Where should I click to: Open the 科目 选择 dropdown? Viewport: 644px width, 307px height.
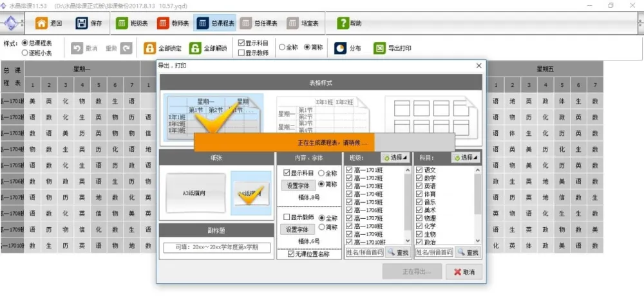[466, 158]
